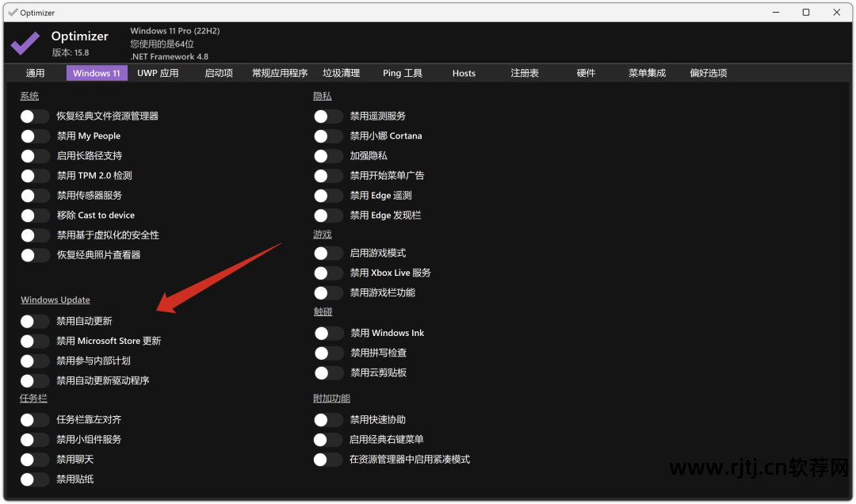Open the 偏好选项 tab
This screenshot has height=504, width=856.
coord(708,72)
